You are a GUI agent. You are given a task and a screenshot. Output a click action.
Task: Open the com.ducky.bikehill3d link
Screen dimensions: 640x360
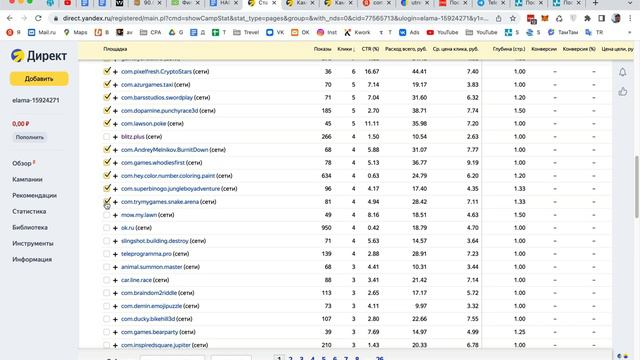coord(148,319)
